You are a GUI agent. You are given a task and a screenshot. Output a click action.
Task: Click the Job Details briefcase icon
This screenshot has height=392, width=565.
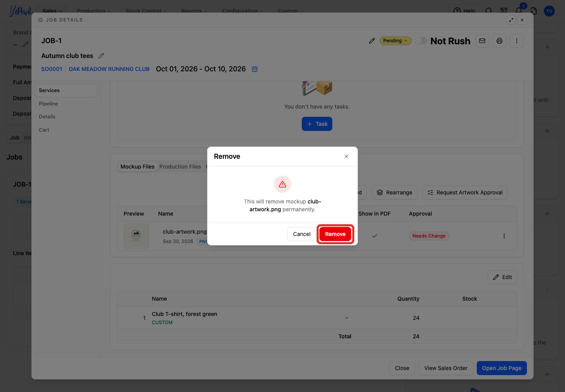40,20
